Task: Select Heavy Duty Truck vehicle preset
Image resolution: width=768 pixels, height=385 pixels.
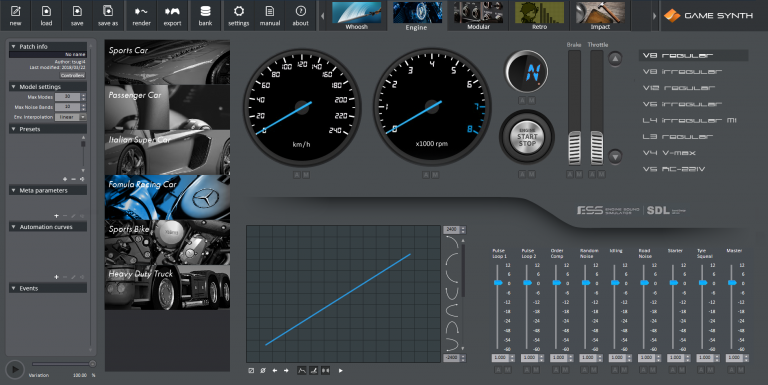Action: coord(167,287)
